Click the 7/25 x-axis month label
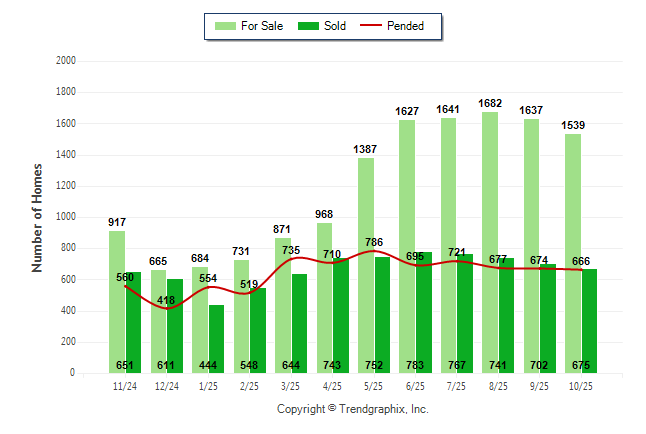 [x=449, y=385]
